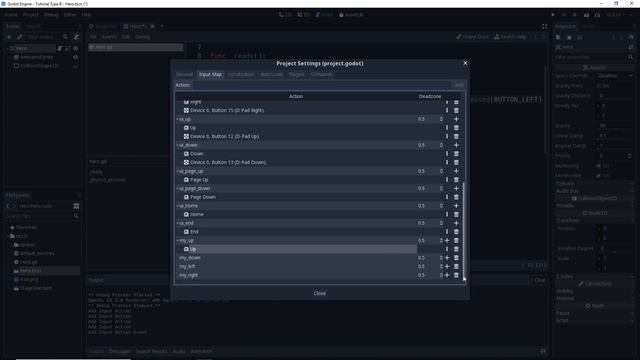Delete the D-Pad Up Button 12 event
This screenshot has height=360, width=640.
coord(456,136)
